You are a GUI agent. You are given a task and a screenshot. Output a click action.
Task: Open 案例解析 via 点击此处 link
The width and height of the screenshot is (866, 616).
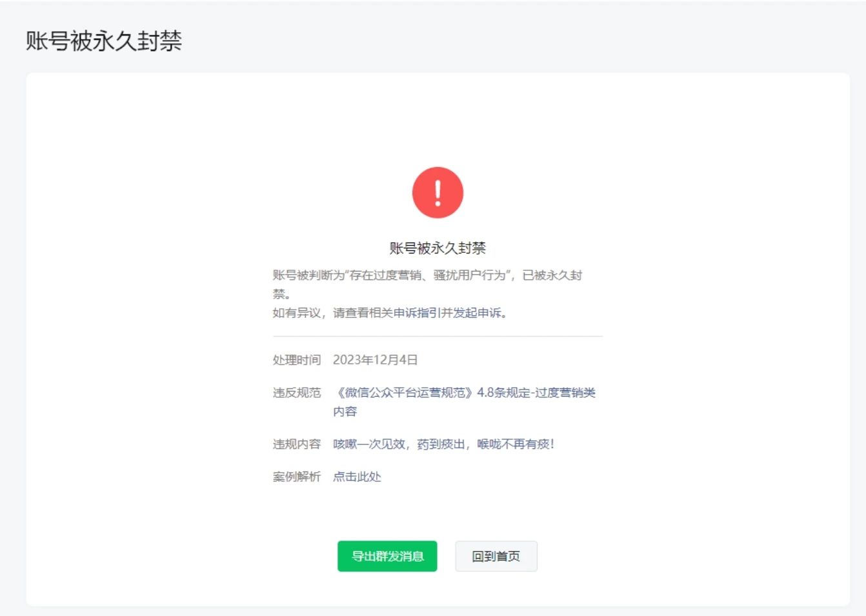click(x=357, y=477)
